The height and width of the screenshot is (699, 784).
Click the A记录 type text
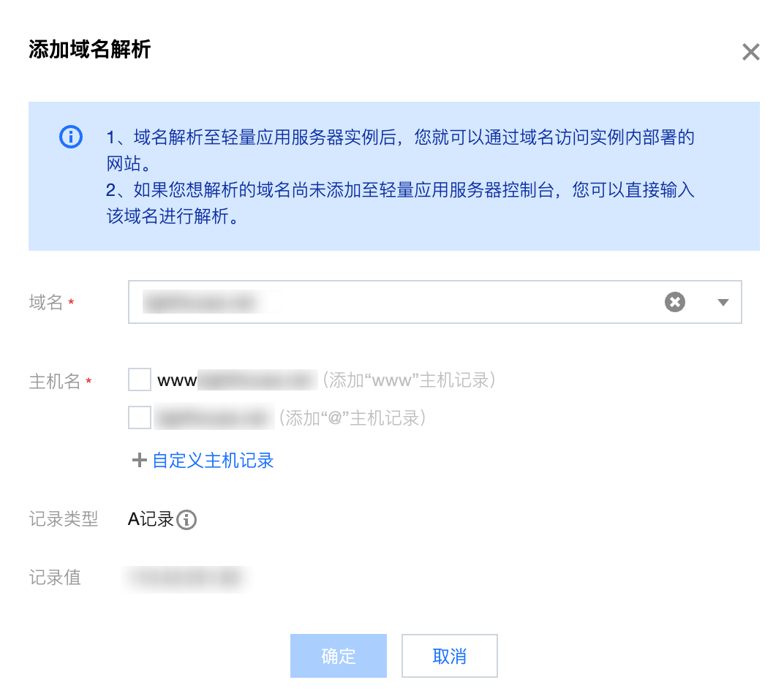pos(151,520)
